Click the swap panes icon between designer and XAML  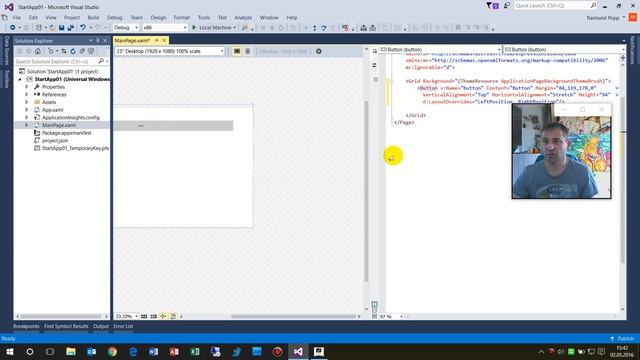tap(374, 65)
